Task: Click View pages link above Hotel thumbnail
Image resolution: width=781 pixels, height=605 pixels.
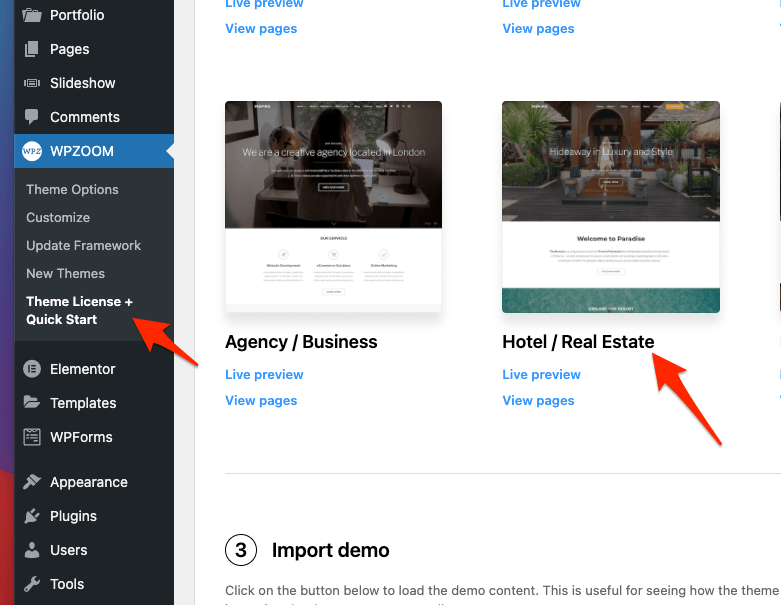Action: point(538,28)
